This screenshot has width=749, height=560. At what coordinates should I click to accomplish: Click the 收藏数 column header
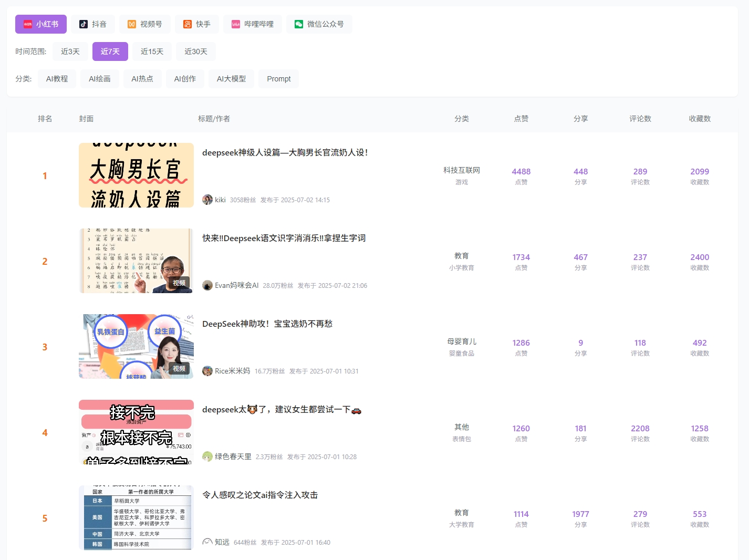coord(700,119)
